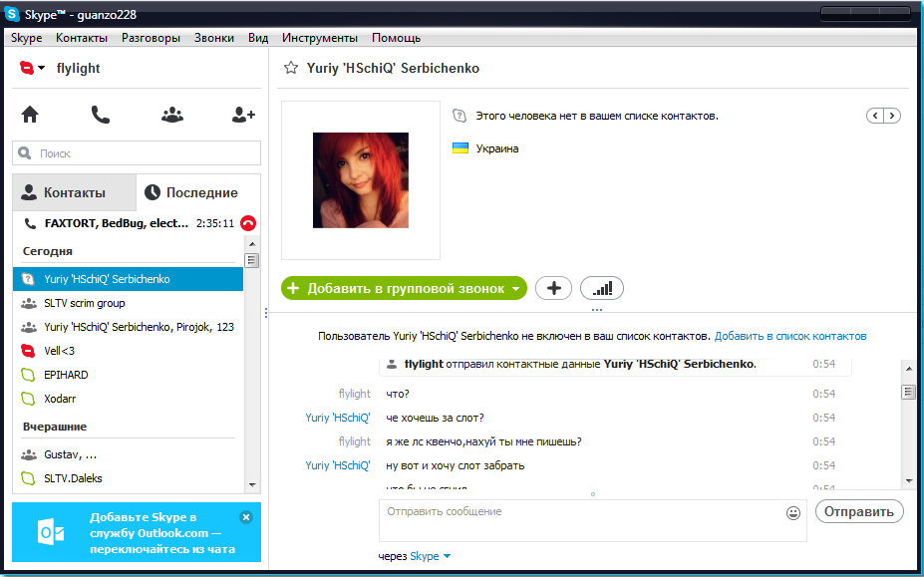
Task: Expand the green group call button arrow
Action: (516, 289)
